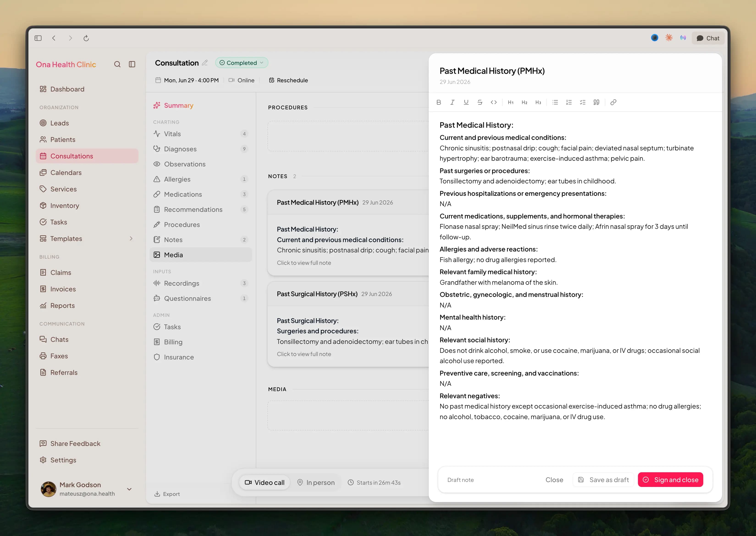The image size is (756, 536).
Task: Select the bulleted list icon
Action: click(x=555, y=102)
